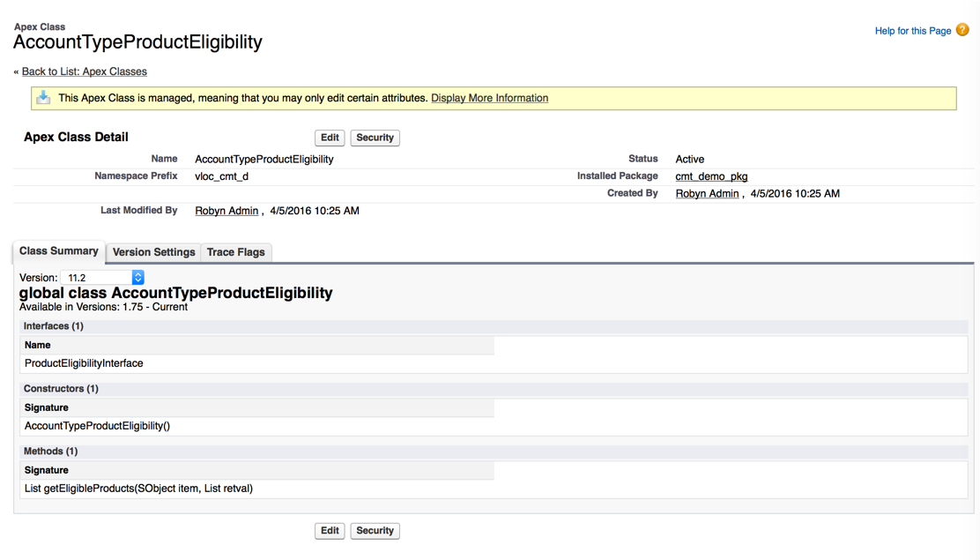The width and height of the screenshot is (980, 560).
Task: Select the Class Summary tab
Action: [59, 251]
